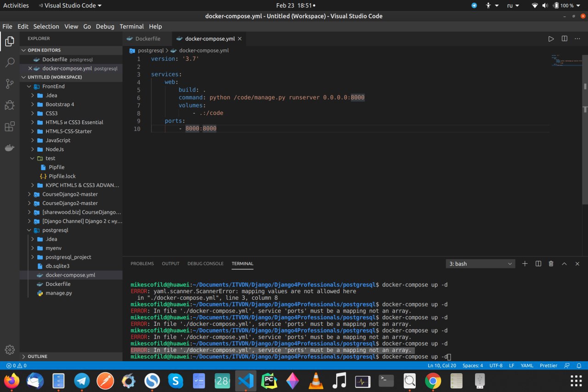Close the docker-compose.yml editor tab
Screen dimensions: 588x392
240,39
